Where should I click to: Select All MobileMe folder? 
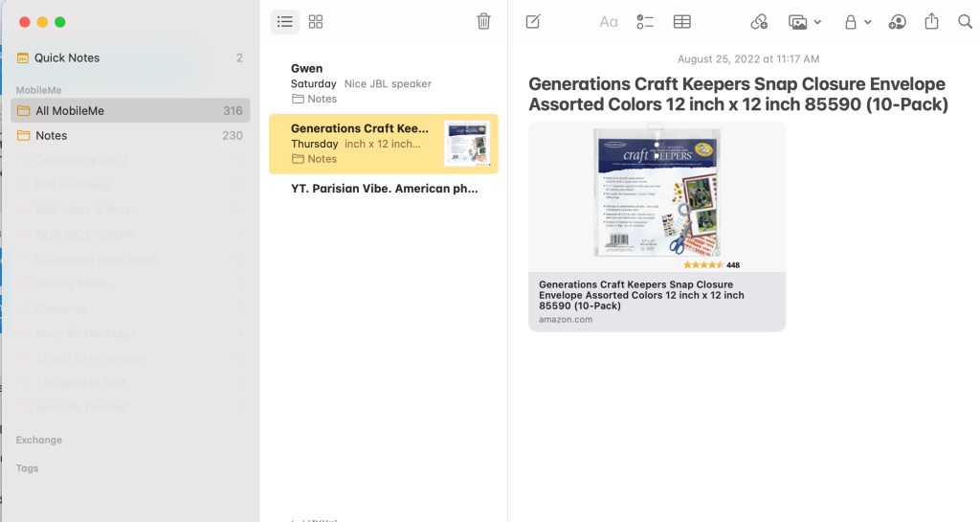[x=130, y=111]
